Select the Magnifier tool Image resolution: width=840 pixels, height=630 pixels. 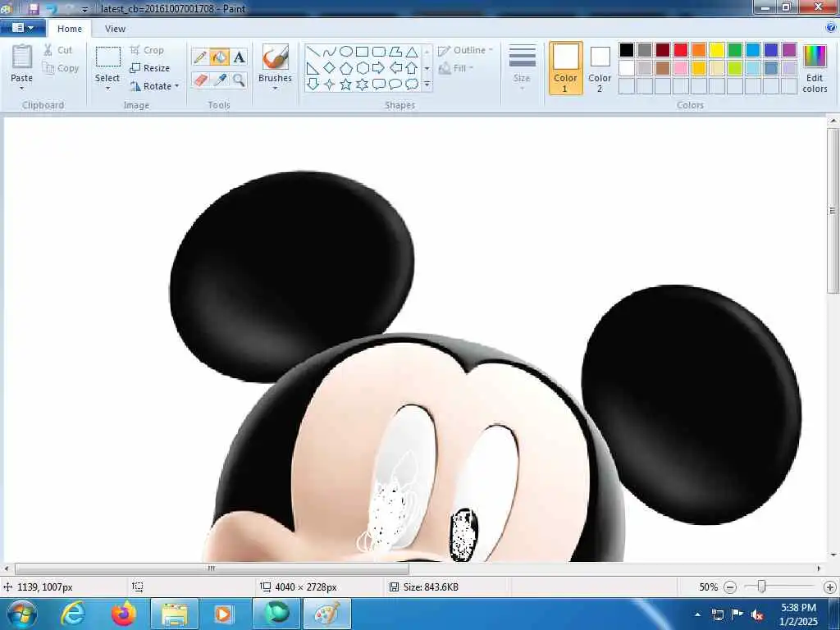(239, 80)
